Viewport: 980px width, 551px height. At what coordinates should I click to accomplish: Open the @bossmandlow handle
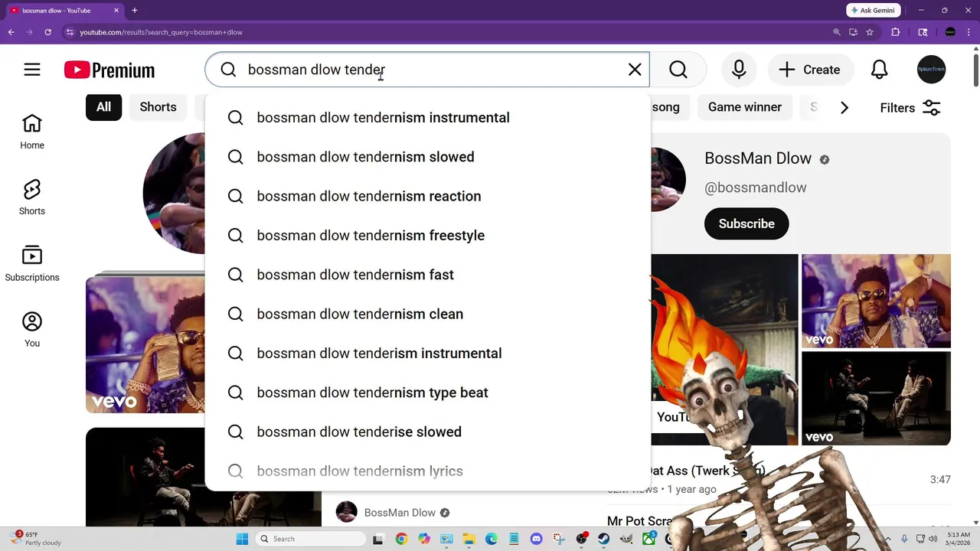pyautogui.click(x=756, y=187)
